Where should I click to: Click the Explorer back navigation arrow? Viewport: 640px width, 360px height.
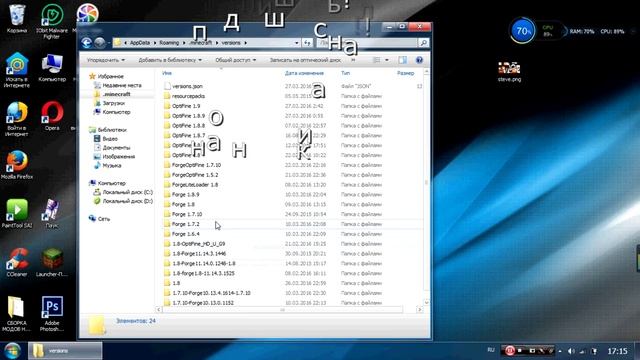86,42
